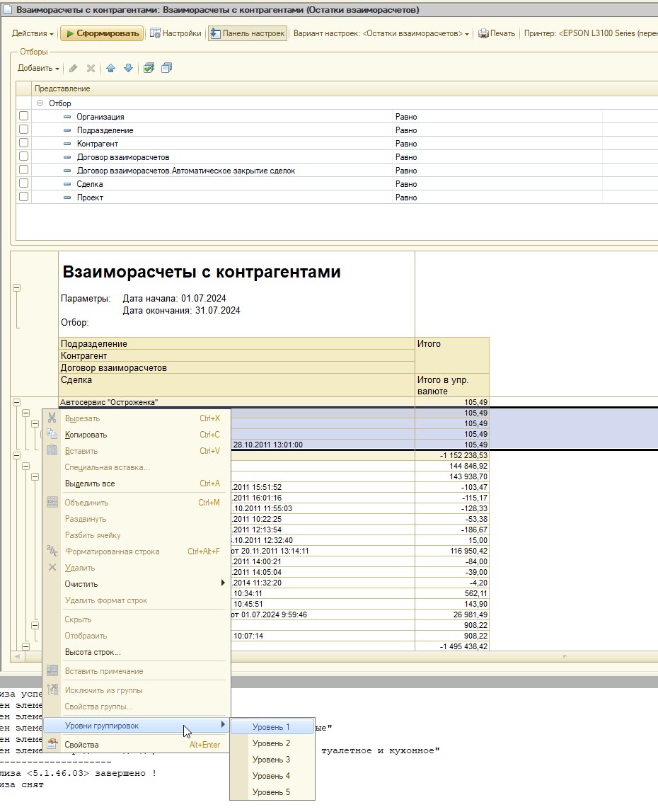Click the blue dash icon beside Контрагент
Viewport: 658px width, 812px height.
click(x=67, y=144)
